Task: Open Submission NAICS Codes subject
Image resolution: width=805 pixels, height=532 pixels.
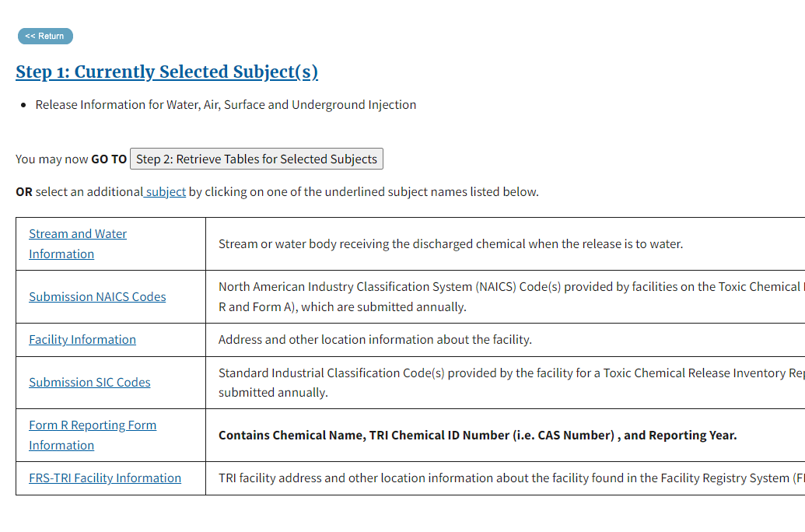Action: tap(97, 296)
